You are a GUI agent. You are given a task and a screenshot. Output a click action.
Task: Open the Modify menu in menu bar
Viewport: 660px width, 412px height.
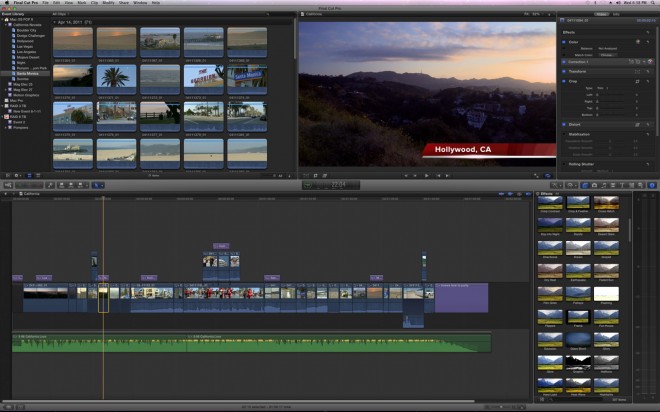tap(107, 3)
